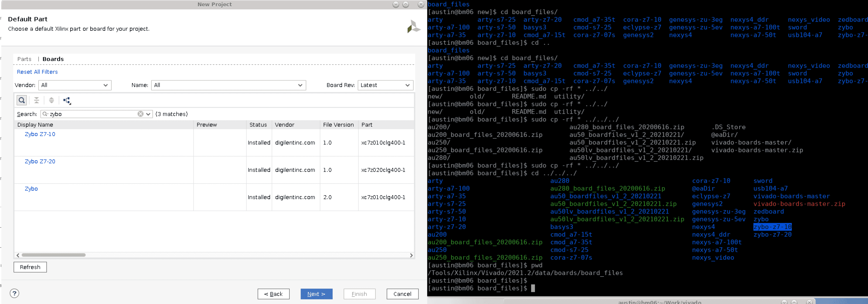The image size is (868, 304).
Task: Expand the search history dropdown arrow
Action: coord(148,114)
